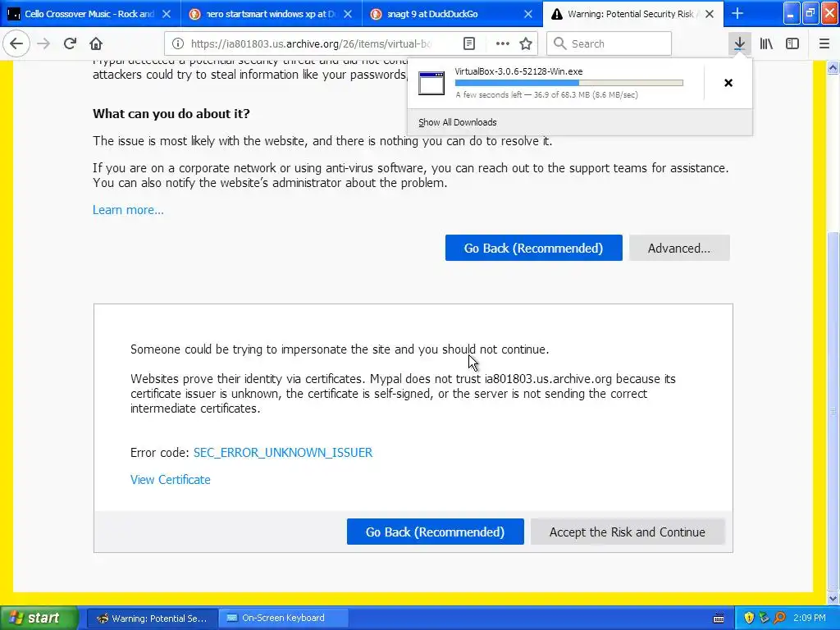
Task: Open Show All Downloads
Action: click(x=458, y=122)
